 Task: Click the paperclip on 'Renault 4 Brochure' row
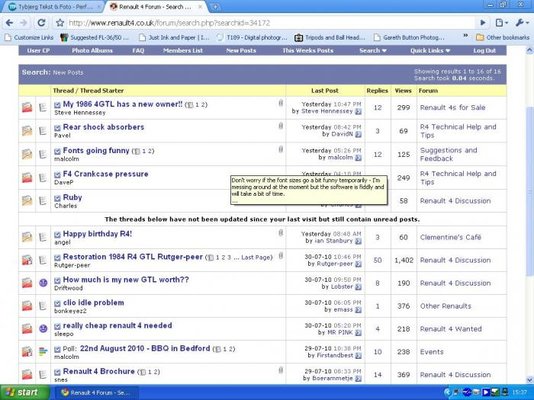click(x=281, y=370)
